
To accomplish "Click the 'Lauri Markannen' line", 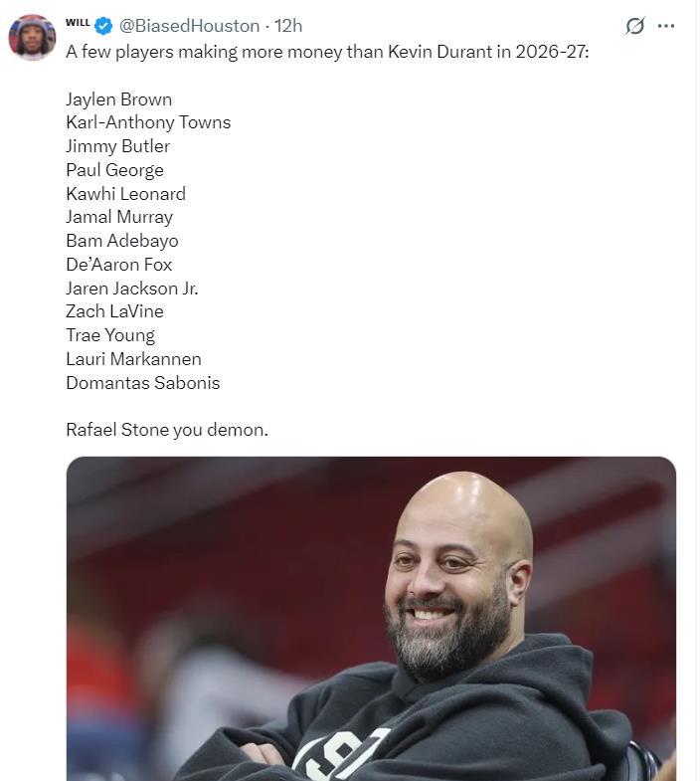I will pyautogui.click(x=133, y=359).
